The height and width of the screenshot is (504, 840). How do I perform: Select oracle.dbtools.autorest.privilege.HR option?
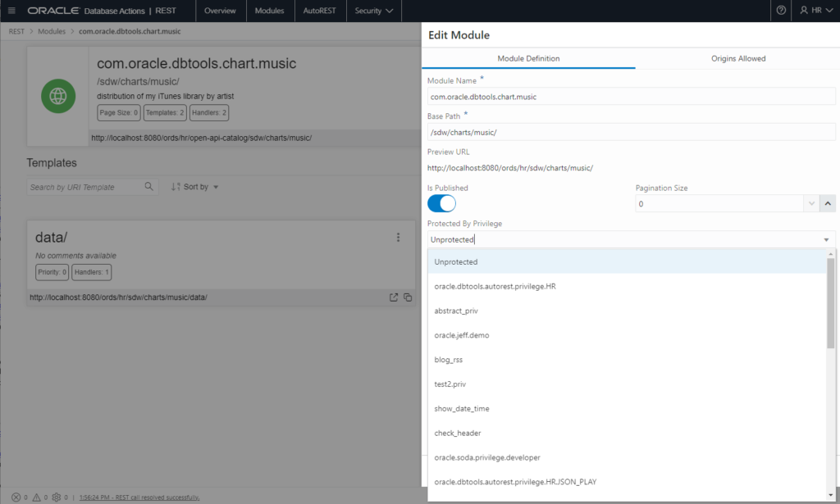coord(627,286)
